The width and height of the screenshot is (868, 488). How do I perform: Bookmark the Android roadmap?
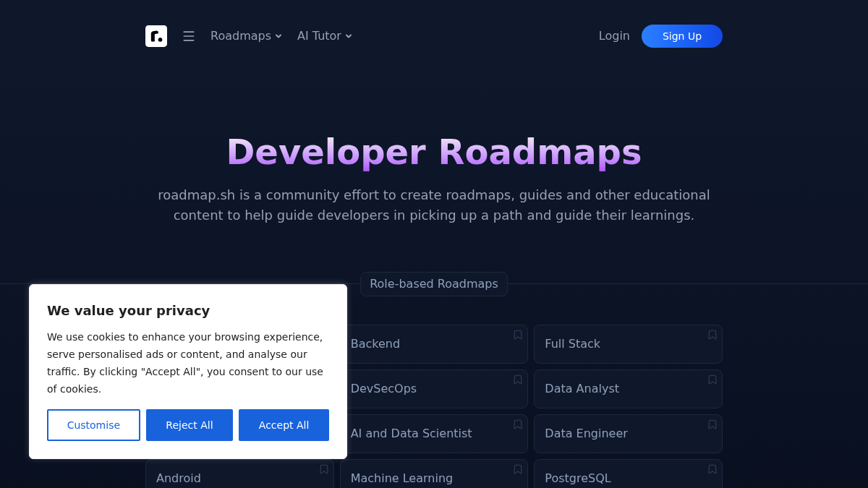[x=324, y=469]
